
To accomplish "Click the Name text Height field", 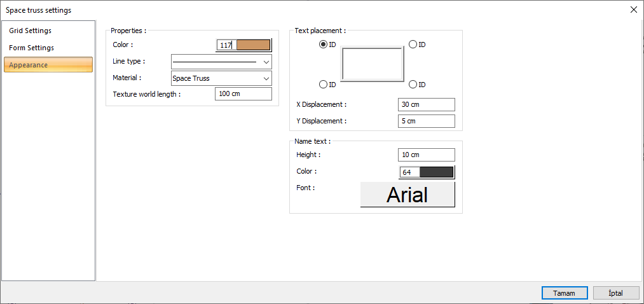I will [x=426, y=155].
